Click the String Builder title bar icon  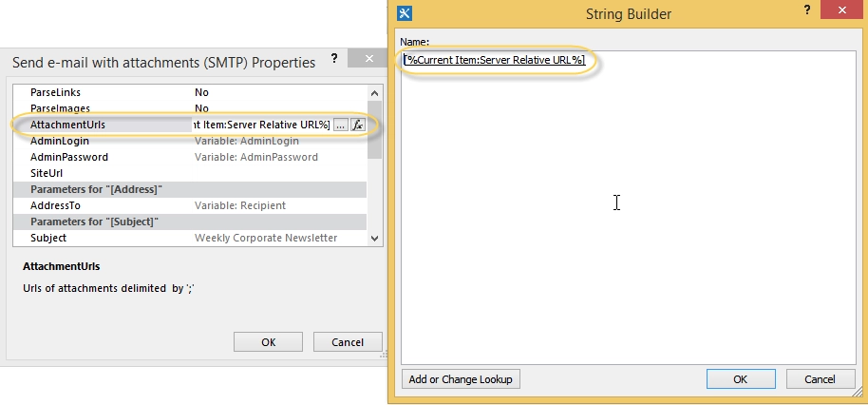pyautogui.click(x=405, y=13)
